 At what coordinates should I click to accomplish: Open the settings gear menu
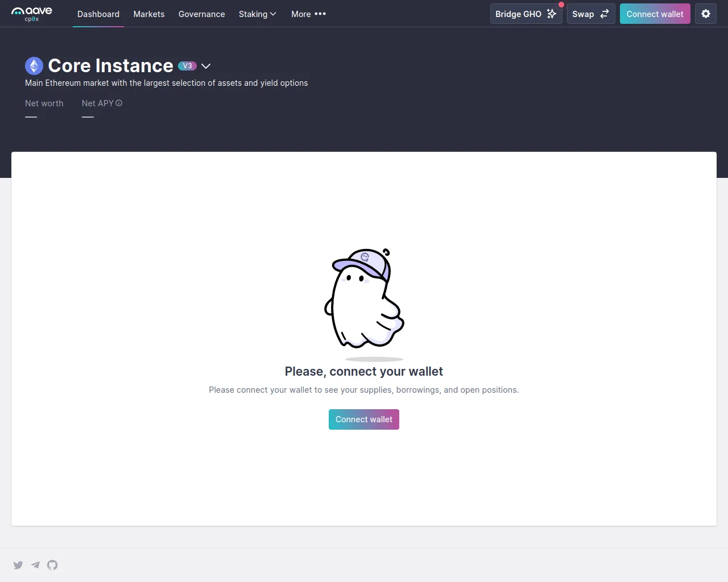coord(706,14)
